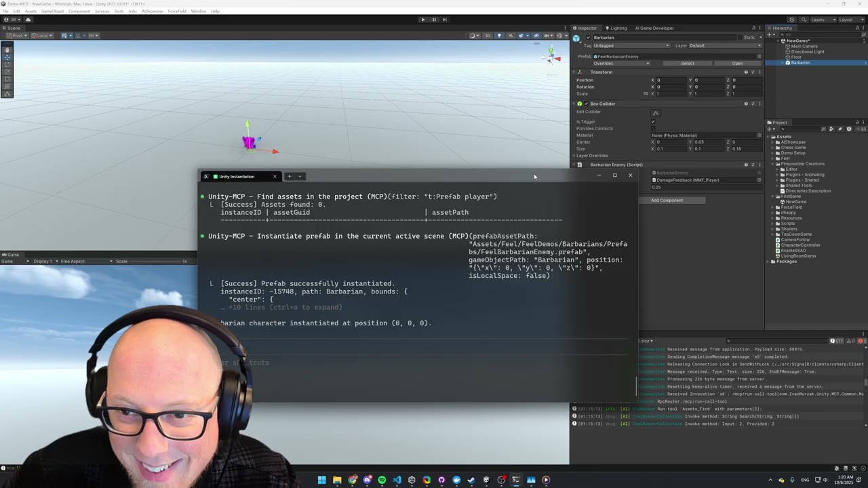Viewport: 868px width, 488px height.
Task: Open the Pivot handle position dropdown
Action: (x=16, y=35)
